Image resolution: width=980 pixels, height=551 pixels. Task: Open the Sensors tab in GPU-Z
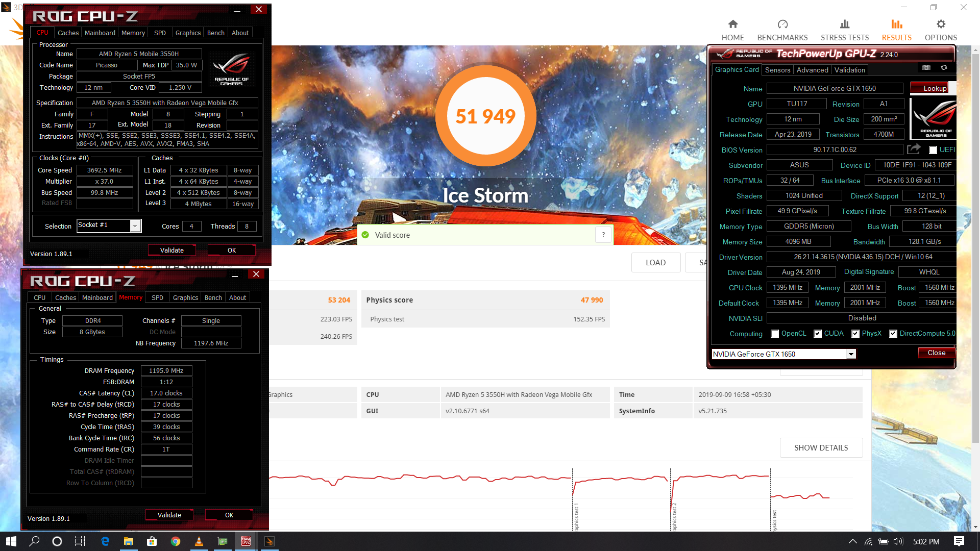pos(777,70)
